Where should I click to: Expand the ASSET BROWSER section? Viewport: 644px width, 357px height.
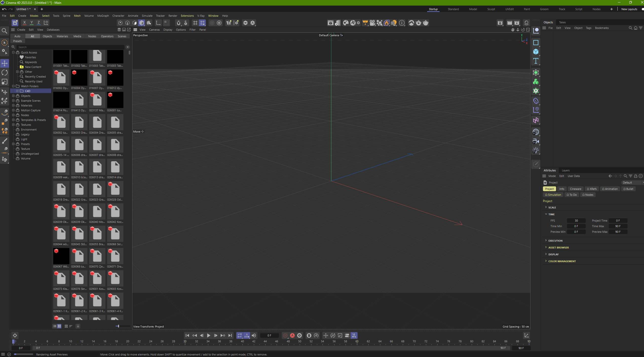pyautogui.click(x=546, y=247)
